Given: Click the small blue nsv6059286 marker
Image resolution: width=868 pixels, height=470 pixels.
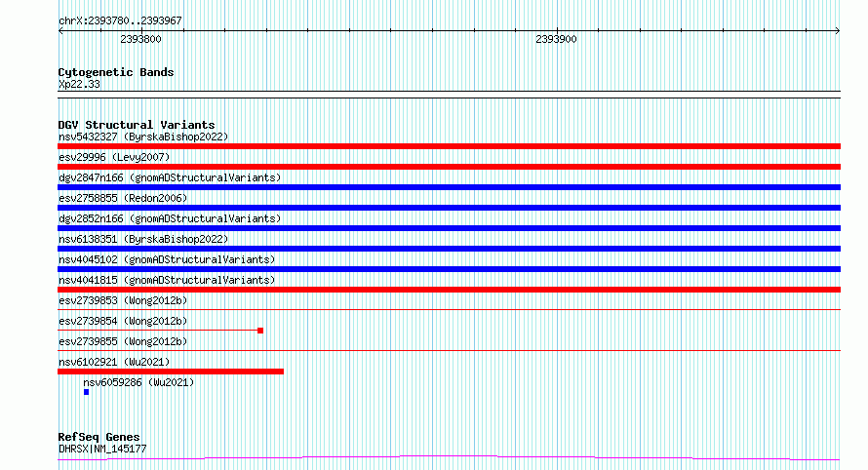Looking at the screenshot, I should coord(87,392).
